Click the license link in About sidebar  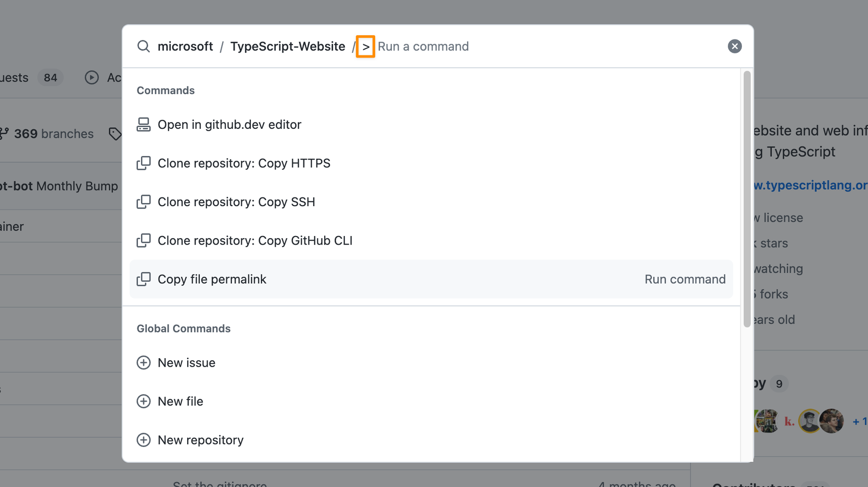tap(778, 217)
